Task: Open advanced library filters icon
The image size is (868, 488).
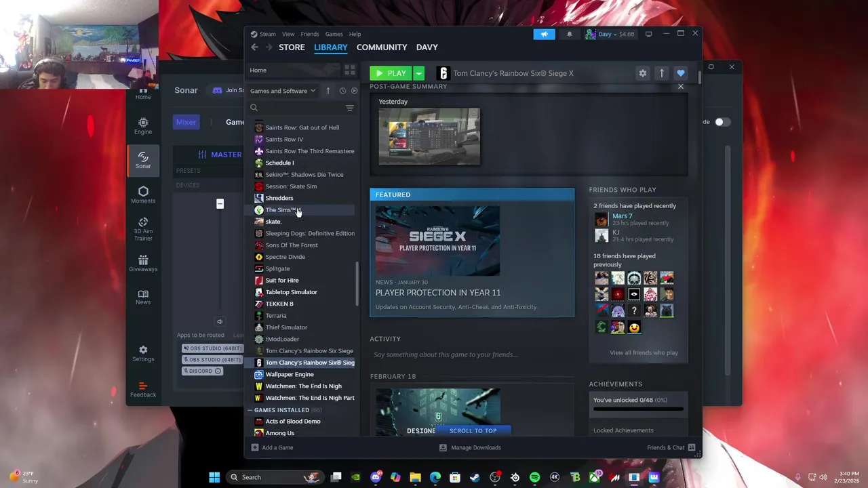Action: pos(350,108)
